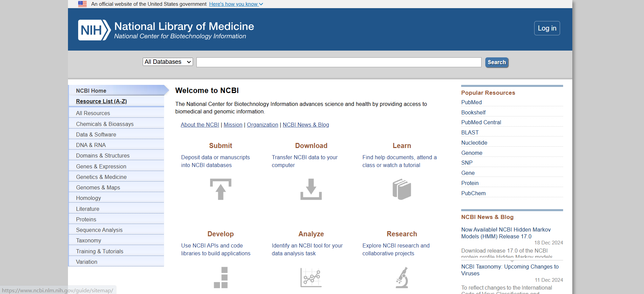Click the Analyze heading link
The width and height of the screenshot is (644, 294).
[x=311, y=234]
